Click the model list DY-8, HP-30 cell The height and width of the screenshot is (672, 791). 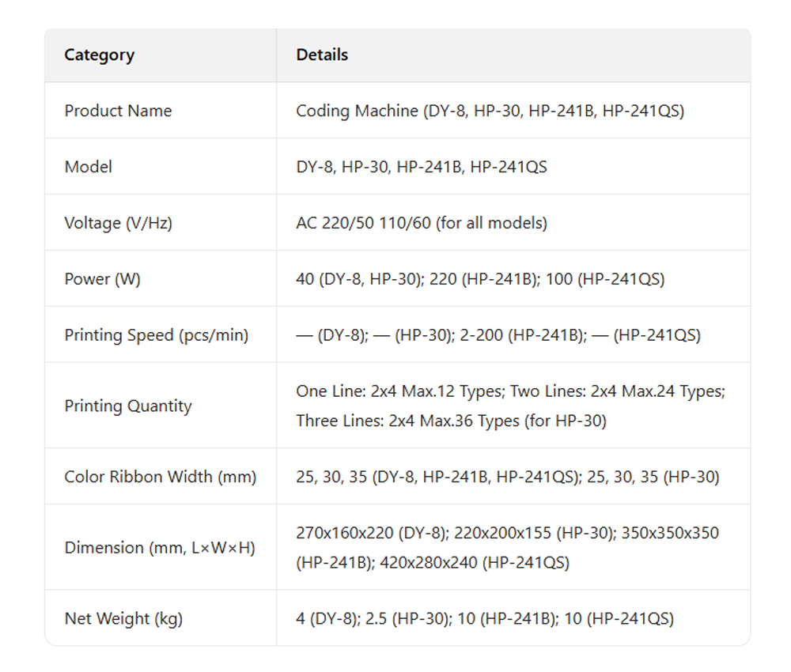(422, 167)
